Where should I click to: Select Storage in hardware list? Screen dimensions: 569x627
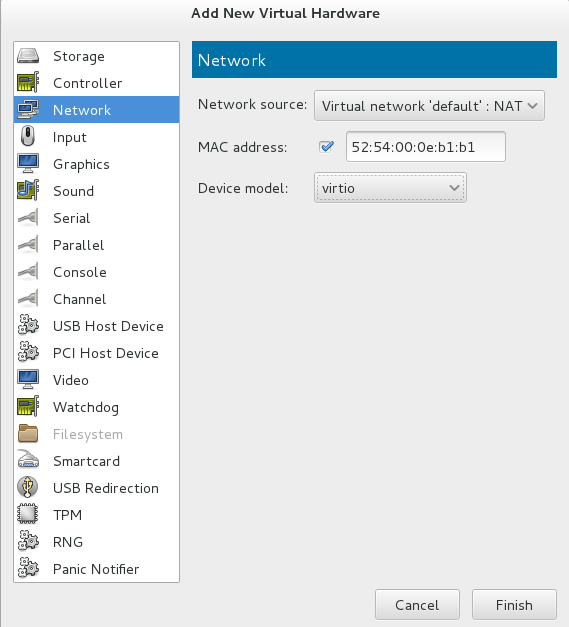click(x=96, y=56)
